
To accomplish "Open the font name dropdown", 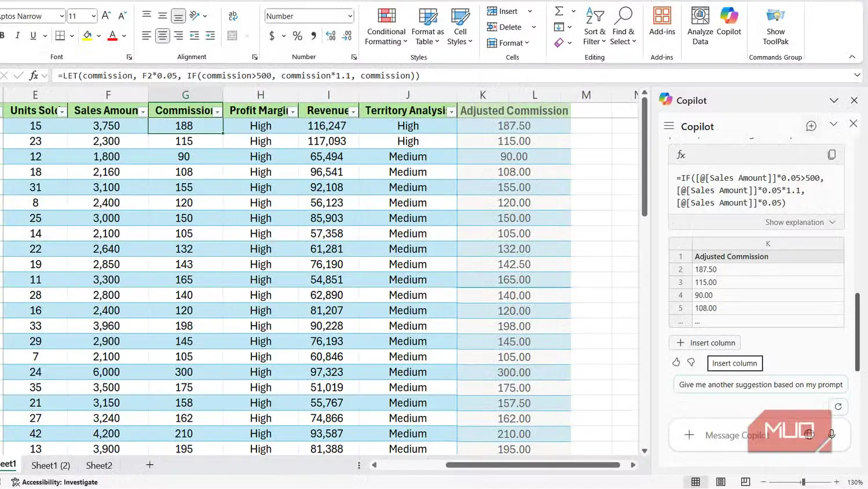I will (61, 16).
